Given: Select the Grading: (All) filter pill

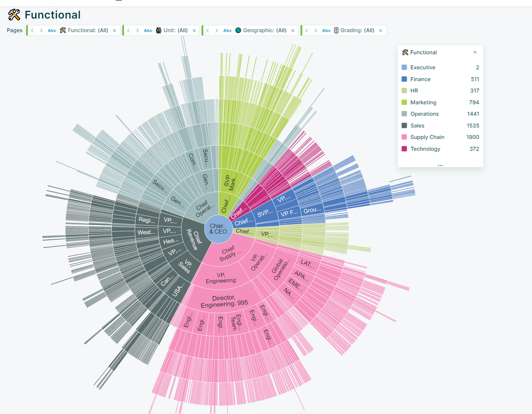Looking at the screenshot, I should click(x=357, y=30).
